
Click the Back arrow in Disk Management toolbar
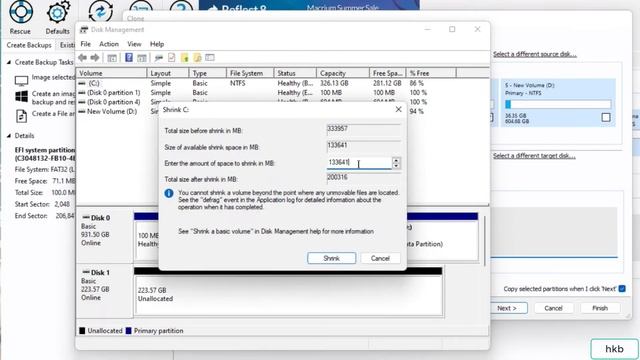point(82,58)
